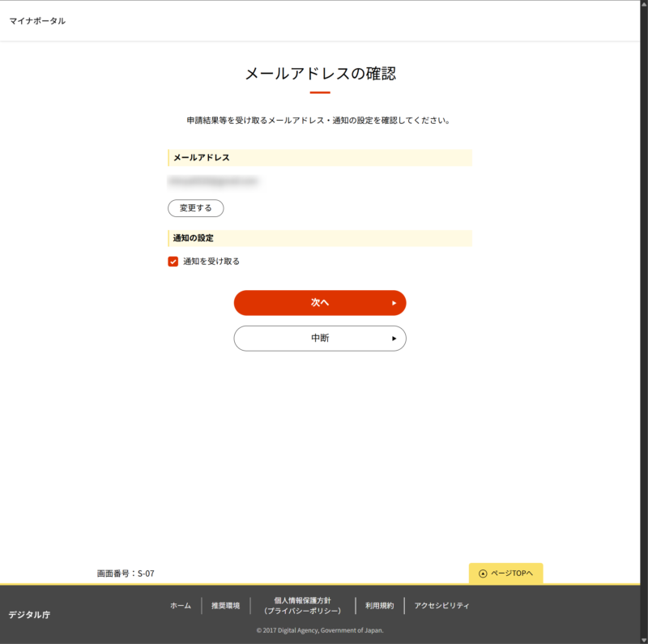
Task: Untick the 通知を受け取る checkbox
Action: (173, 262)
